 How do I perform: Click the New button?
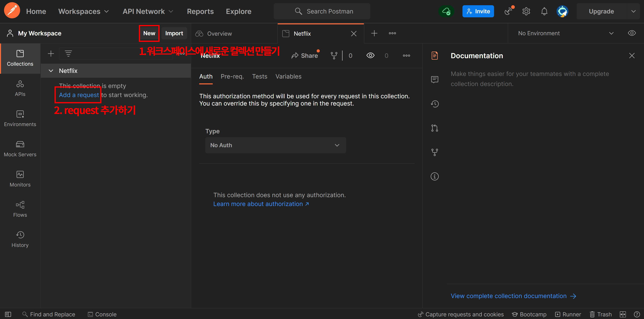pos(149,33)
